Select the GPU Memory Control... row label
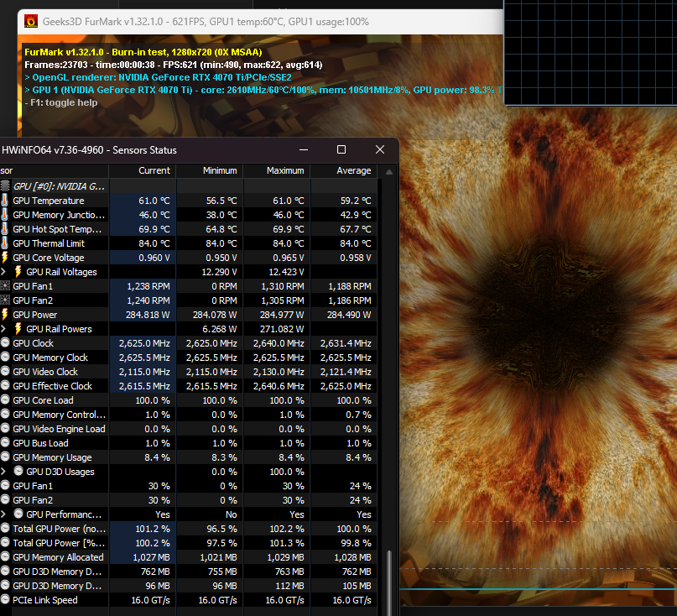 pyautogui.click(x=60, y=415)
